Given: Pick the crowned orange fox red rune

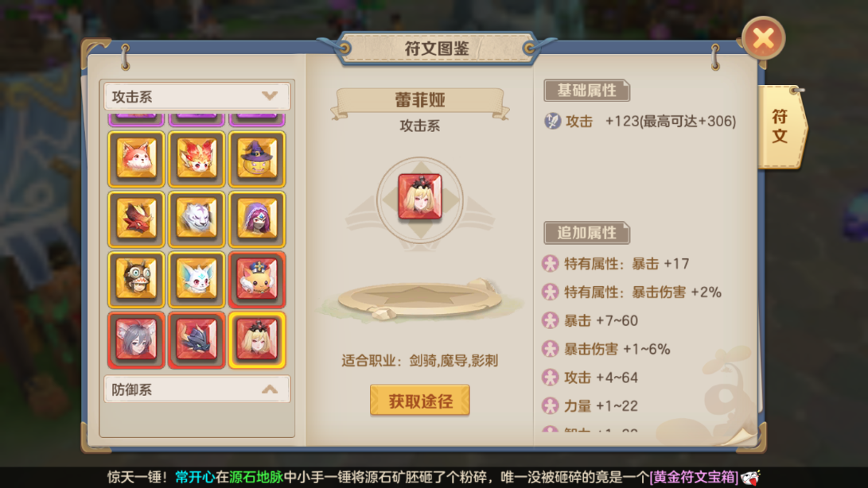Looking at the screenshot, I should (257, 280).
